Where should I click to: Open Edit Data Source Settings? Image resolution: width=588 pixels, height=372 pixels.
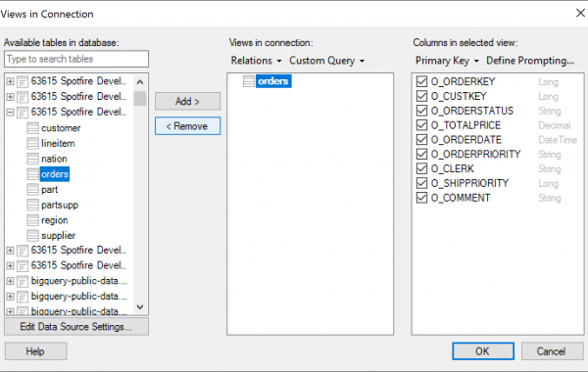pos(76,327)
